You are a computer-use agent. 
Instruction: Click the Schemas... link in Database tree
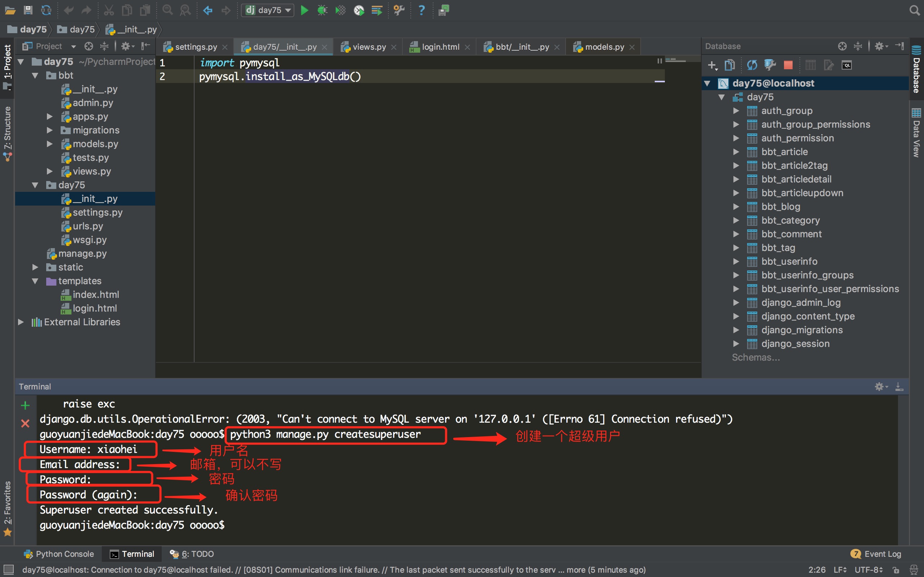755,358
